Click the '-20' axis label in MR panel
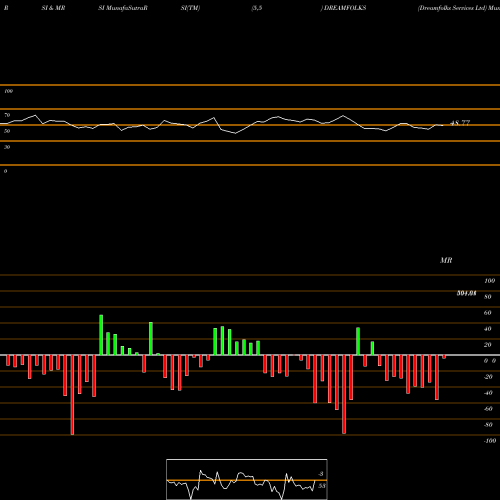The height and width of the screenshot is (500, 500). coord(488,377)
